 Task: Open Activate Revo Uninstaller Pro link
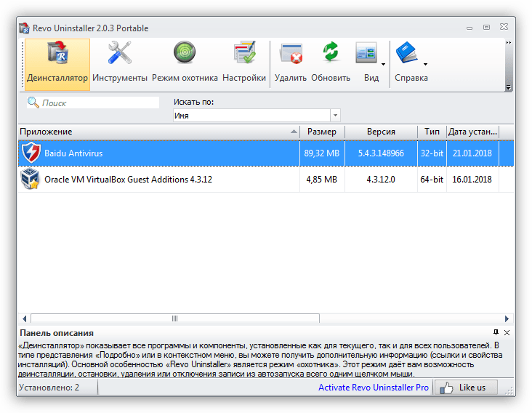coord(374,388)
